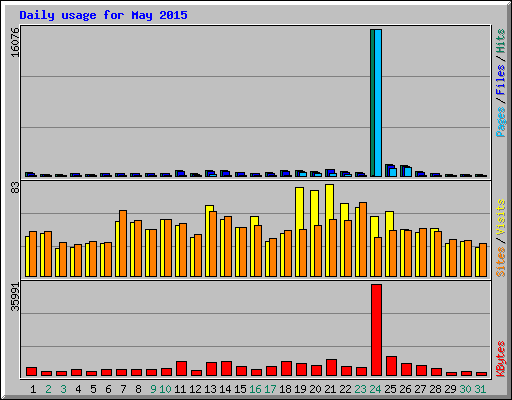Click the day 19 axis label

click(300, 389)
